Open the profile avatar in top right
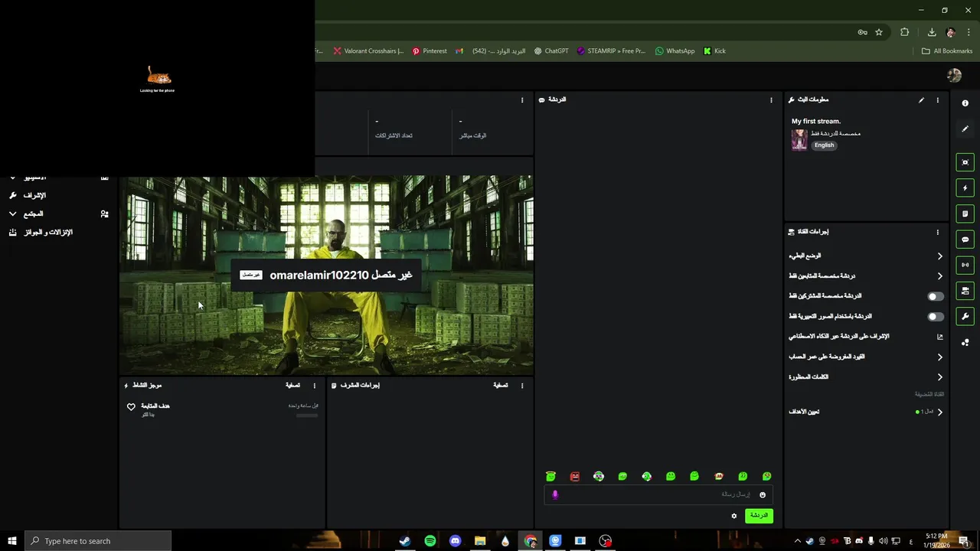This screenshot has width=980, height=551. 954,75
